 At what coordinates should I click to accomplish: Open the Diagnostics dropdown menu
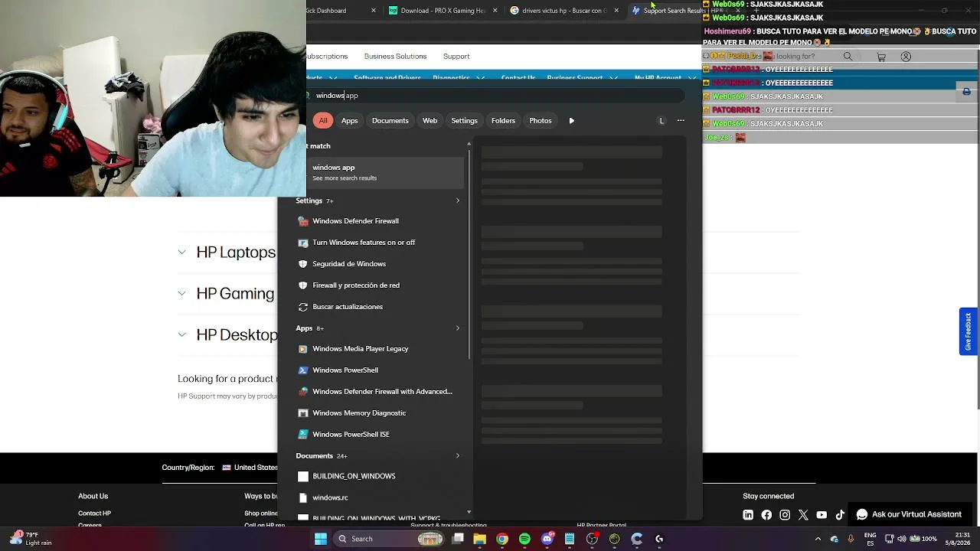coord(458,77)
